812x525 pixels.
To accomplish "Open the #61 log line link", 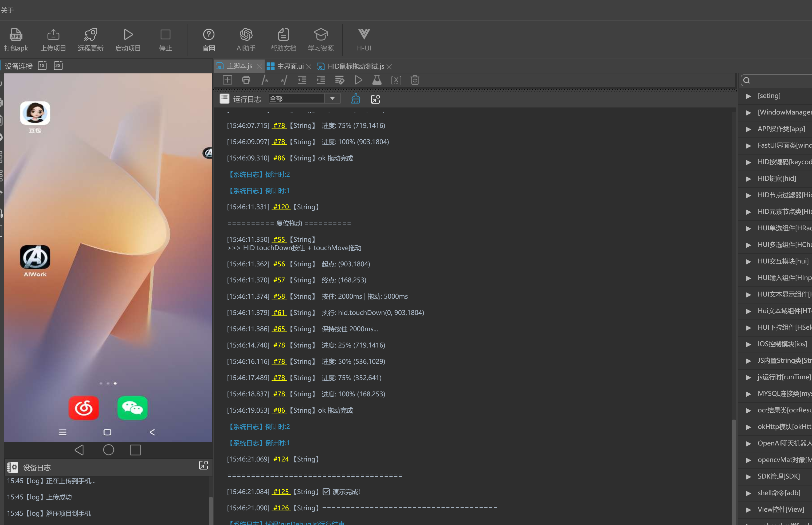I will [x=279, y=313].
